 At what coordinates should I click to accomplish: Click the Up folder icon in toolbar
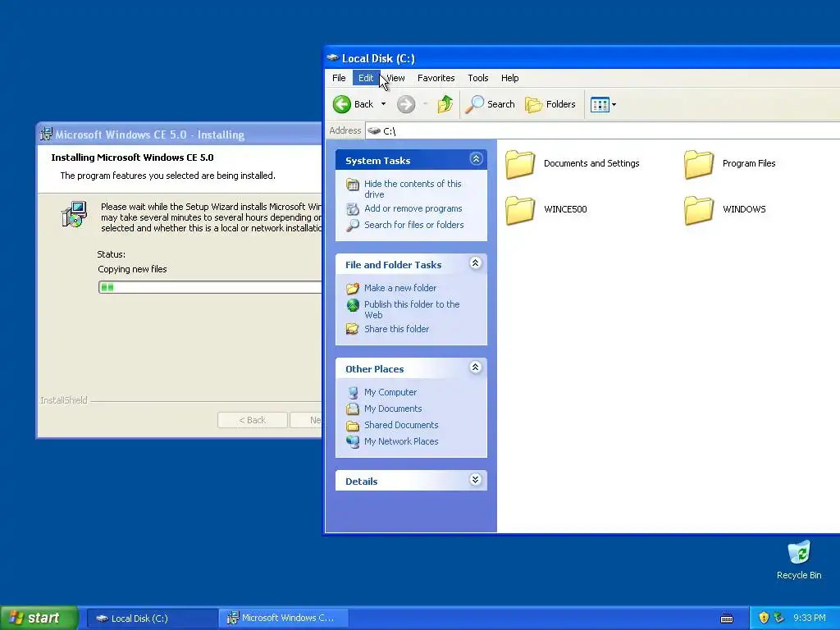pos(445,104)
